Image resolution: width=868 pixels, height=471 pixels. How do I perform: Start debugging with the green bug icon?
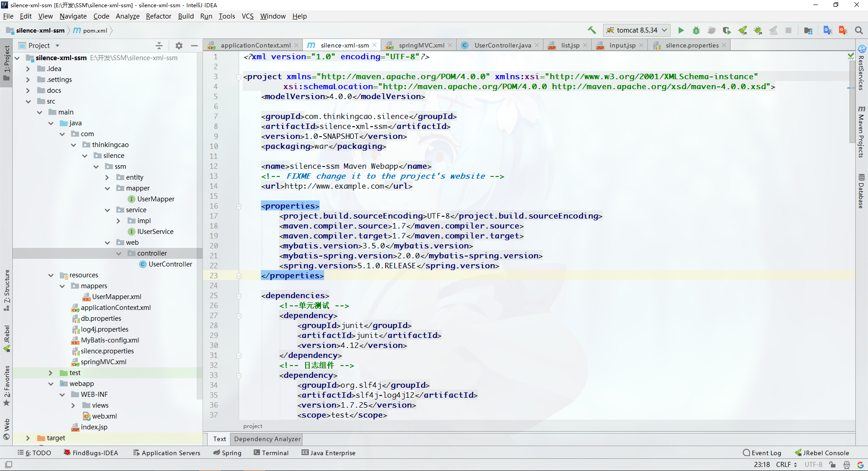coord(696,30)
